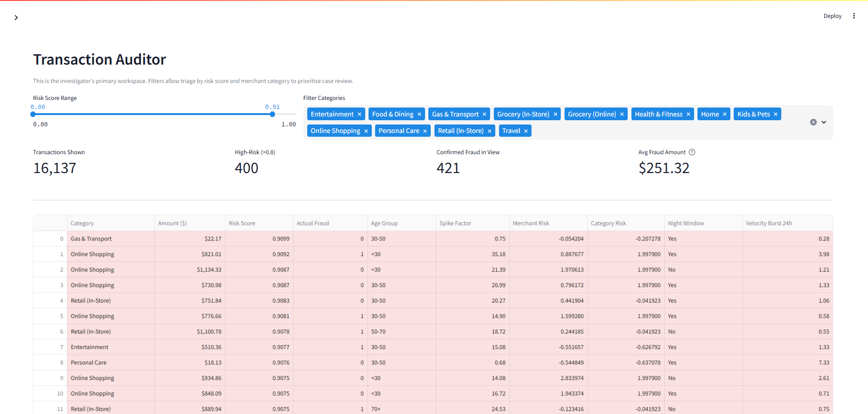The width and height of the screenshot is (868, 414).
Task: Sort table by Spike Factor column
Action: (x=473, y=223)
